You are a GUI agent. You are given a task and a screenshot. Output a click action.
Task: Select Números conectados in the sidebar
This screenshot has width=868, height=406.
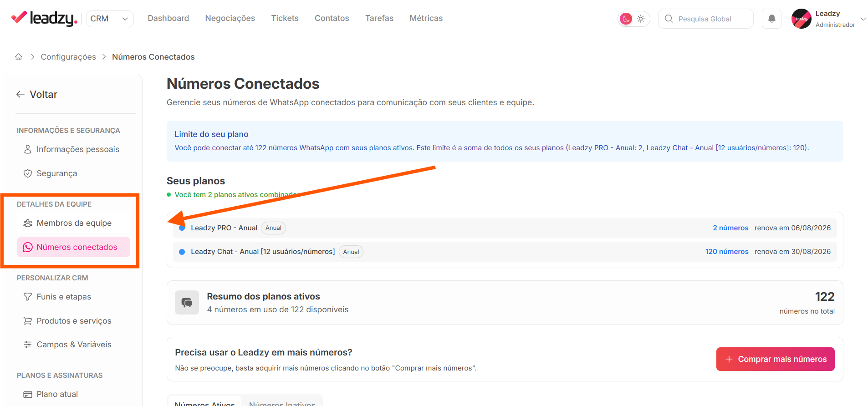73,247
